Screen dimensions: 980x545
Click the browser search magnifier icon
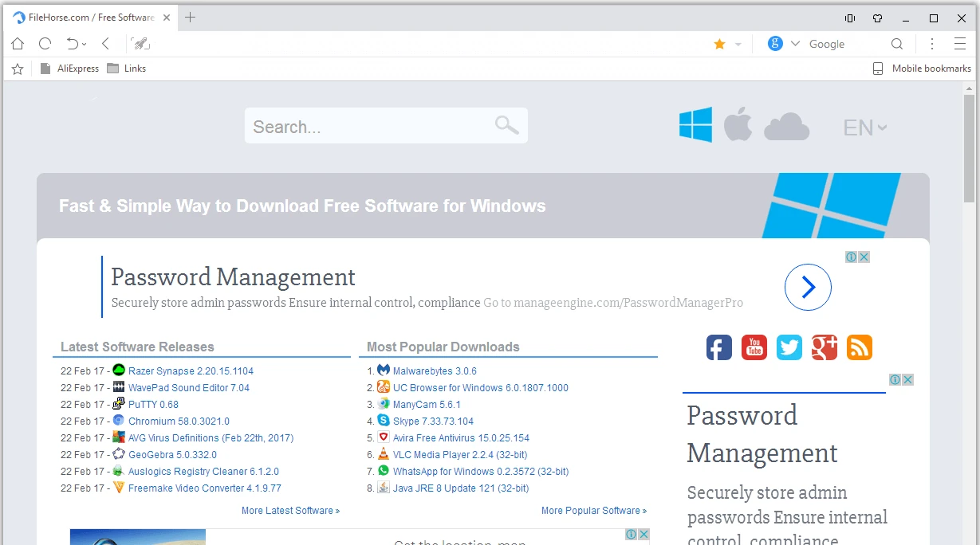tap(897, 44)
